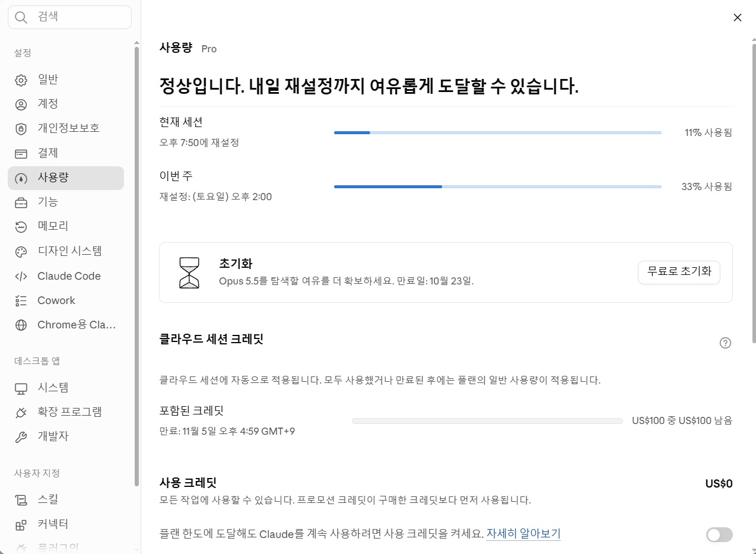Click the 클라우드 세션 크레딧 heading
Viewport: 756px width, 554px height.
tap(211, 339)
